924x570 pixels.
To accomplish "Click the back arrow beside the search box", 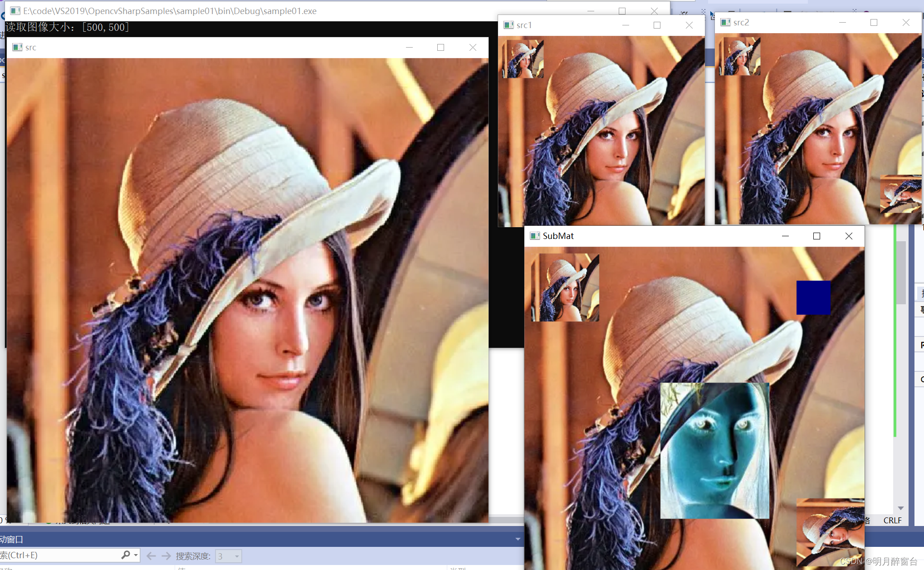I will (x=151, y=556).
